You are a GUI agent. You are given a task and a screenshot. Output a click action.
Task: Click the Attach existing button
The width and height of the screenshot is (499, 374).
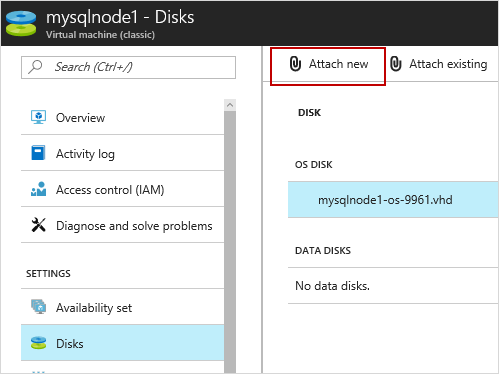tap(438, 64)
